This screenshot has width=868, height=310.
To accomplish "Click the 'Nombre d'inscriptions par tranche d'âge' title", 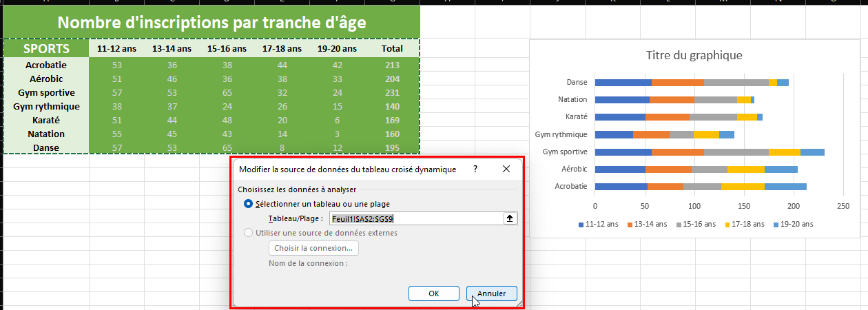I will [211, 22].
